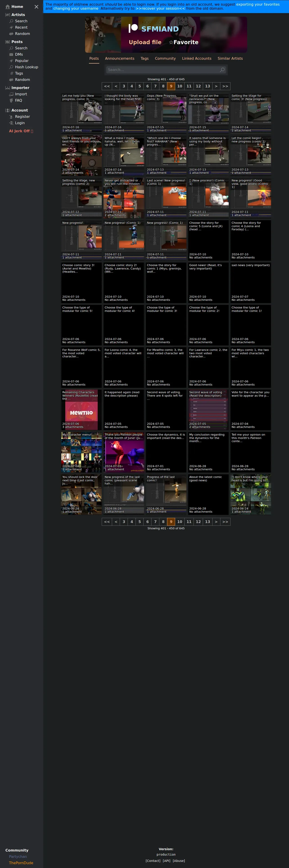Image resolution: width=289 pixels, height=868 pixels.
Task: Go to first page using << above the posts
Action: [x=107, y=86]
